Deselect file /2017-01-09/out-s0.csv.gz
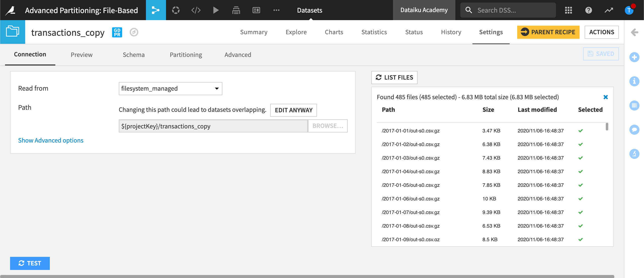Image resolution: width=644 pixels, height=278 pixels. click(x=581, y=239)
